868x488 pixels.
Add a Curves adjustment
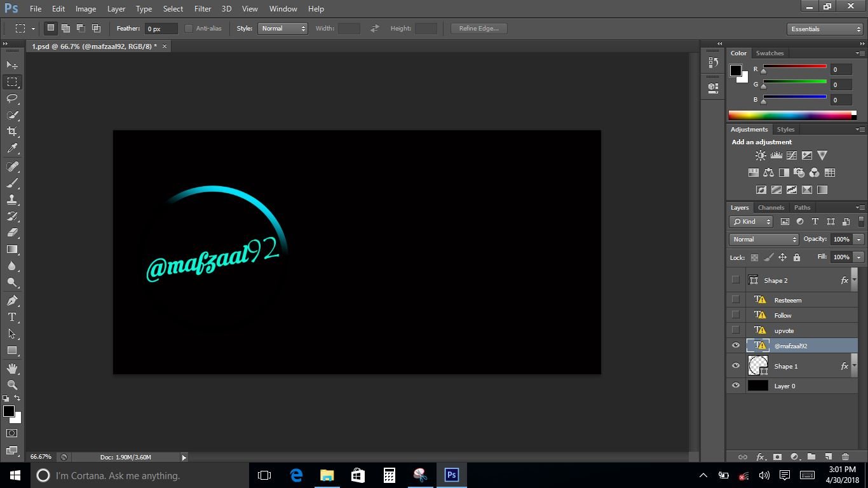click(791, 155)
